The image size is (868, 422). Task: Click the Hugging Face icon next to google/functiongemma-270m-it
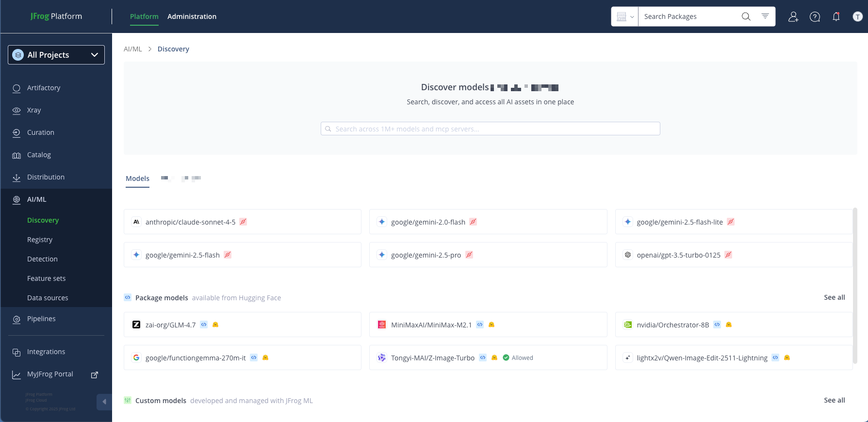point(265,357)
